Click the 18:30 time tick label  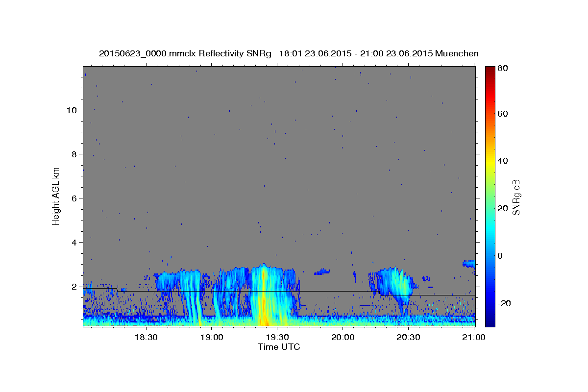[146, 338]
